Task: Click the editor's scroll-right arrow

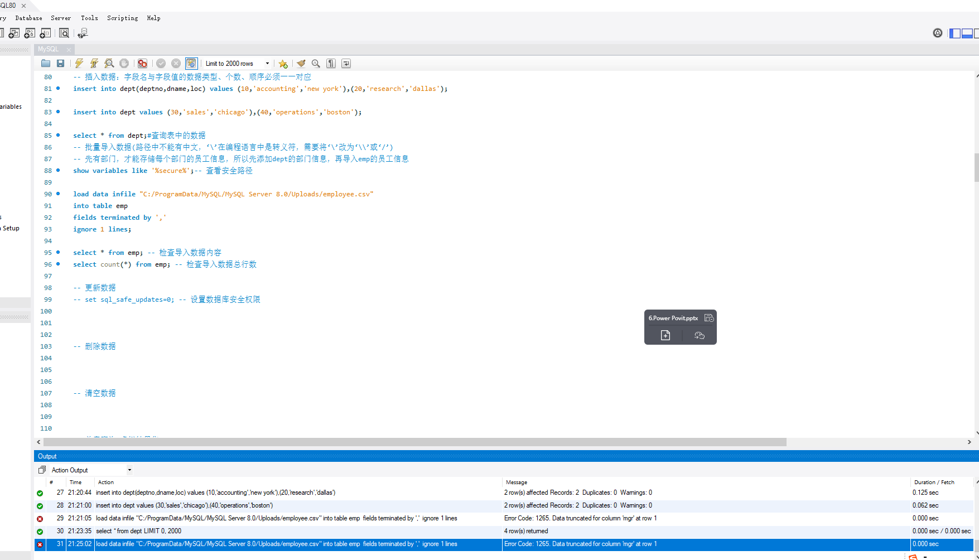Action: pyautogui.click(x=969, y=442)
